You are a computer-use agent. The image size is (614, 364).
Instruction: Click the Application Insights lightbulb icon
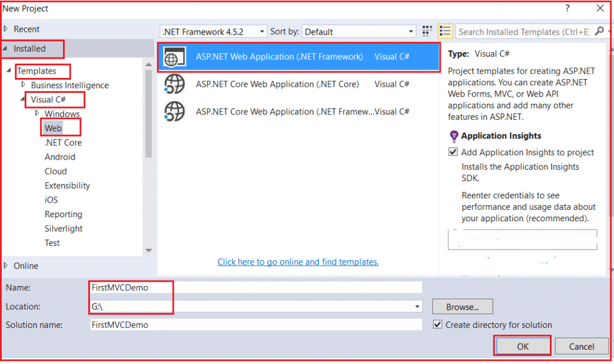[454, 136]
